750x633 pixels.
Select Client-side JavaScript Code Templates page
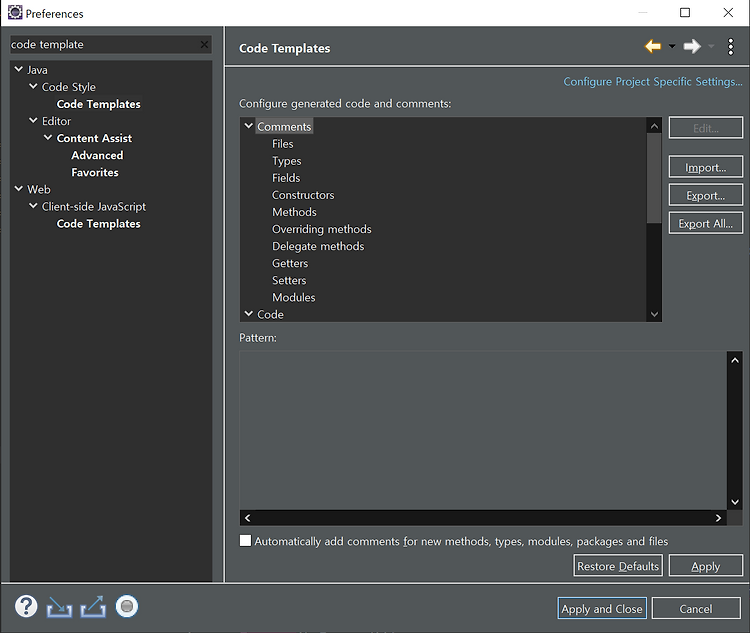click(x=99, y=223)
